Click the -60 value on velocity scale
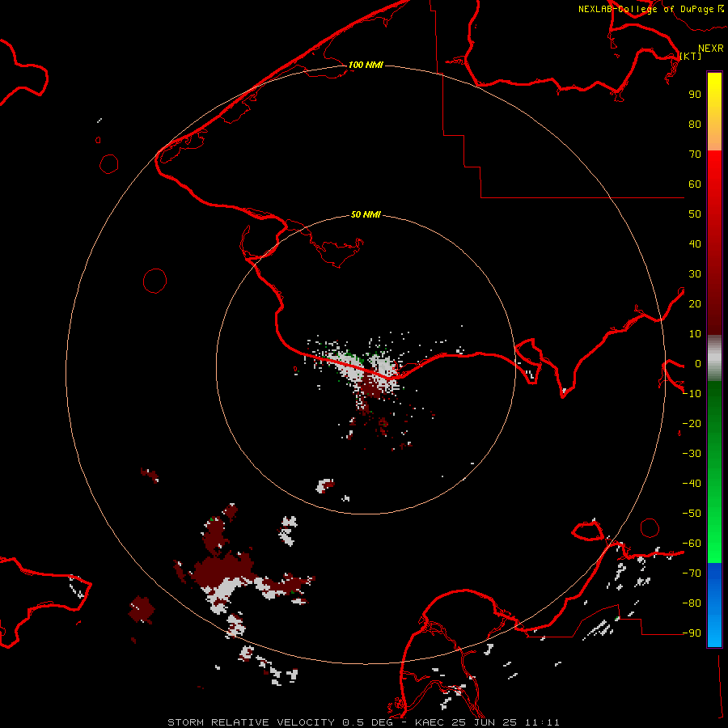Screen dimensions: 728x728 click(692, 544)
